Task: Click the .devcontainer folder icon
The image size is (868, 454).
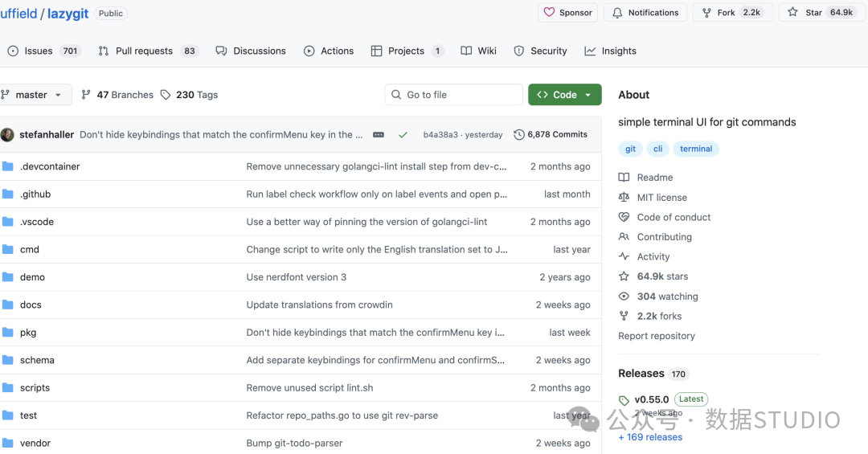Action: pos(8,166)
